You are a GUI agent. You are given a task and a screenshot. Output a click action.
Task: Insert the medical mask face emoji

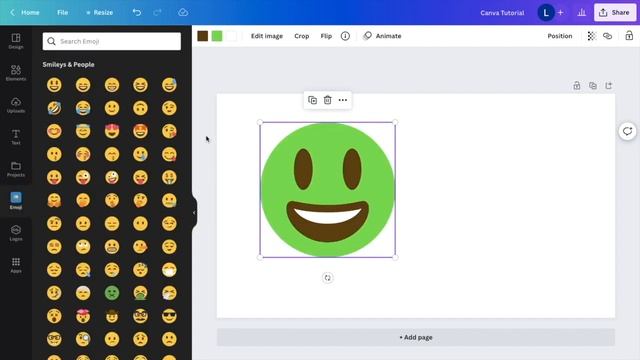(x=169, y=270)
